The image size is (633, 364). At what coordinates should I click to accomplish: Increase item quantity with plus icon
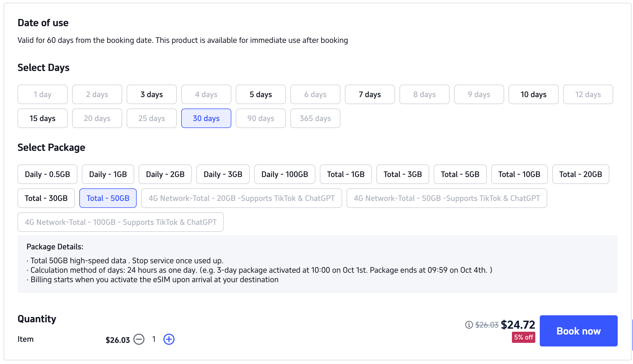click(169, 339)
